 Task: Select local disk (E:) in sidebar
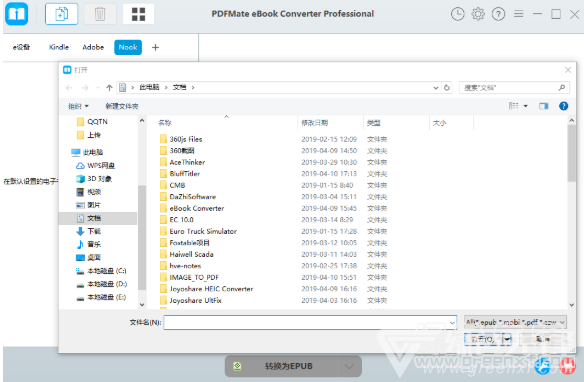[x=101, y=297]
